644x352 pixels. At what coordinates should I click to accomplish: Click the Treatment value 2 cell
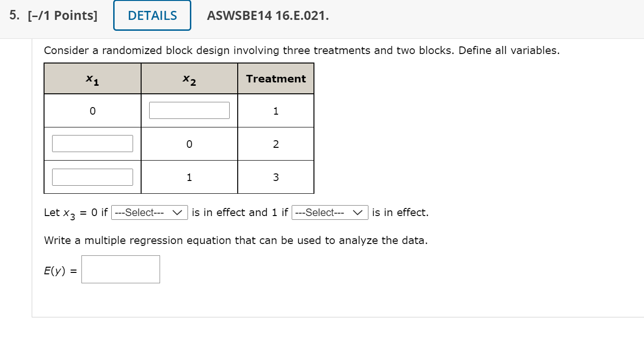tap(276, 144)
